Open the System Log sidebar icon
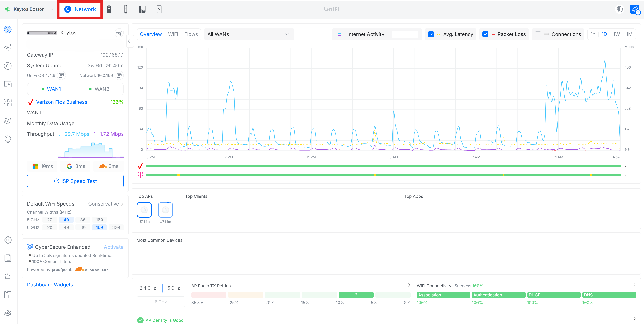The width and height of the screenshot is (644, 324). (8, 258)
